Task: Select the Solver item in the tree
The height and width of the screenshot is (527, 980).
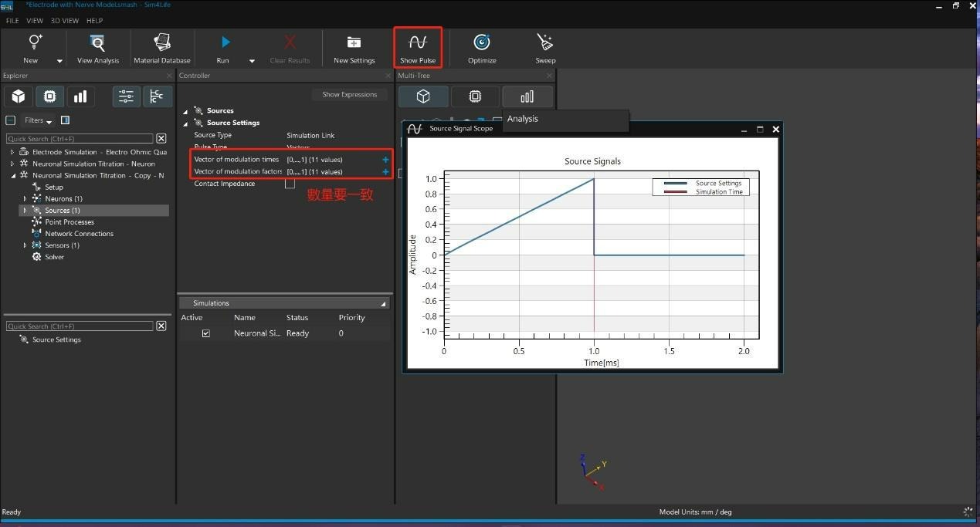Action: (54, 257)
